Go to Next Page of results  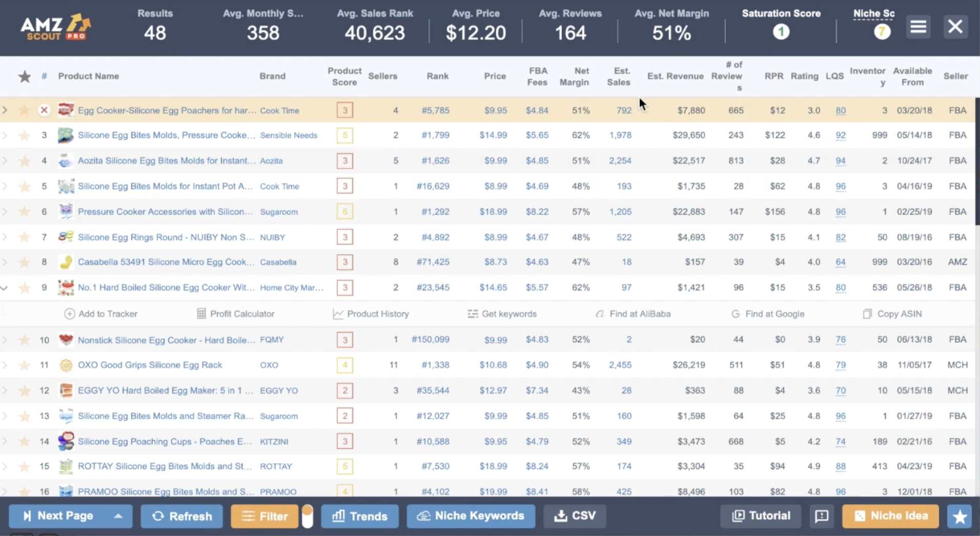click(58, 516)
